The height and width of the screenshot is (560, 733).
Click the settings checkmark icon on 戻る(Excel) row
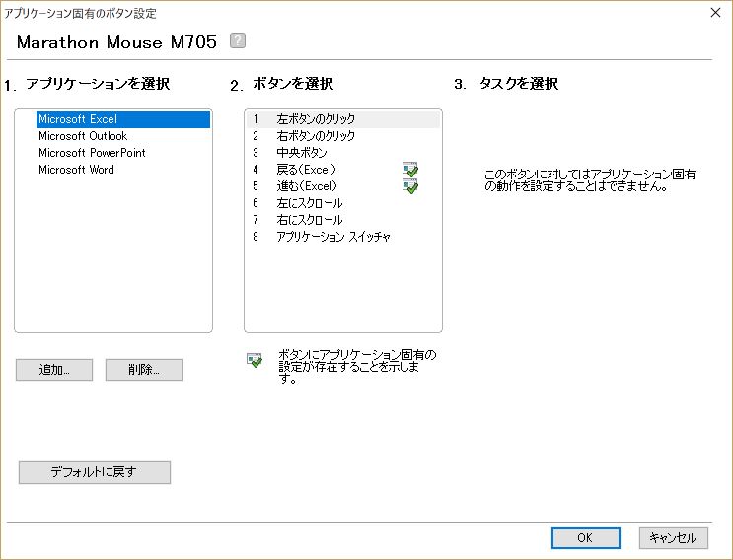410,169
